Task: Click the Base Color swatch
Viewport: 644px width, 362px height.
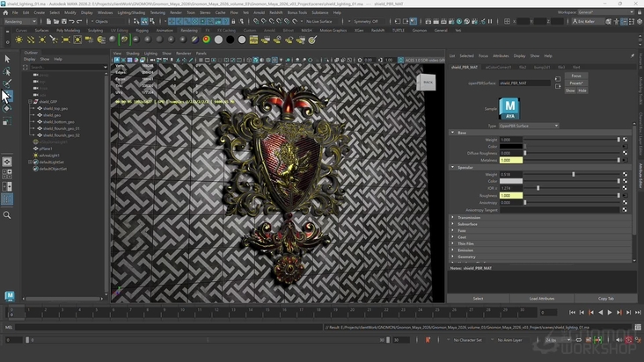Action: (x=510, y=146)
